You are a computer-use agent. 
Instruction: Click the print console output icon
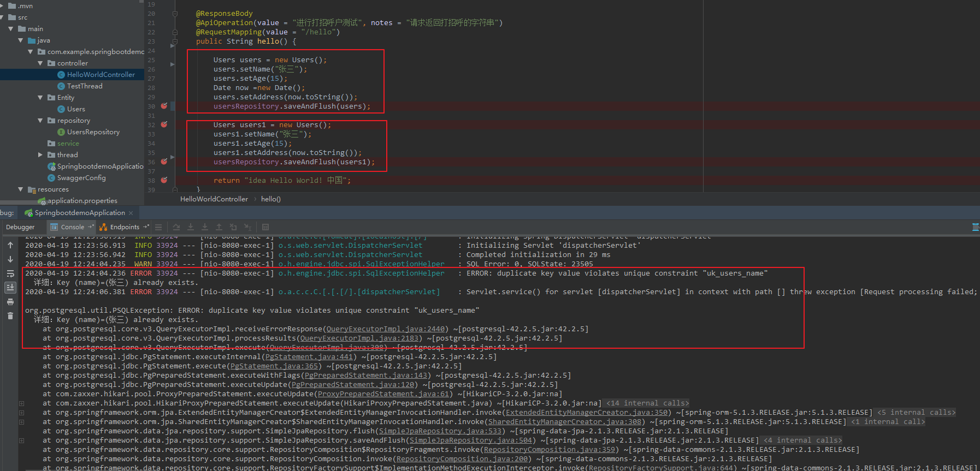point(10,302)
